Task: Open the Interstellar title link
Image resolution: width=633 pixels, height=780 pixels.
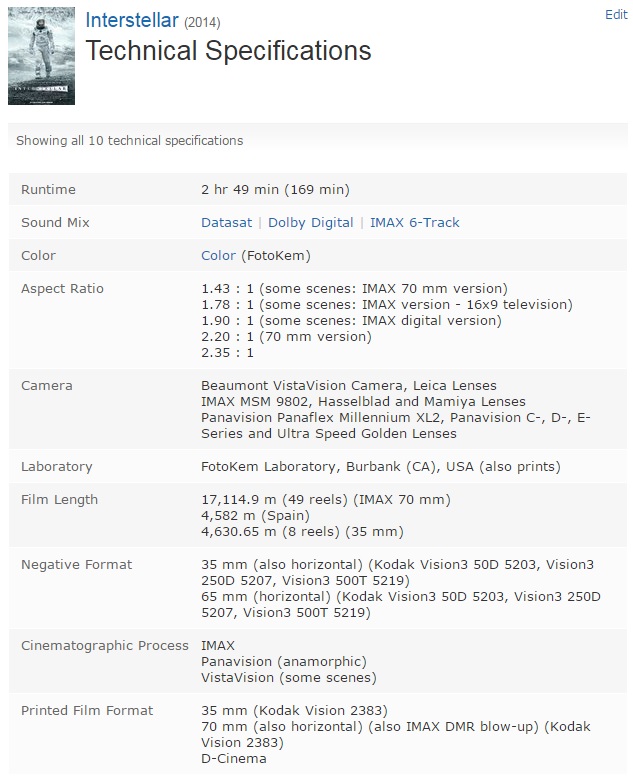Action: (132, 21)
